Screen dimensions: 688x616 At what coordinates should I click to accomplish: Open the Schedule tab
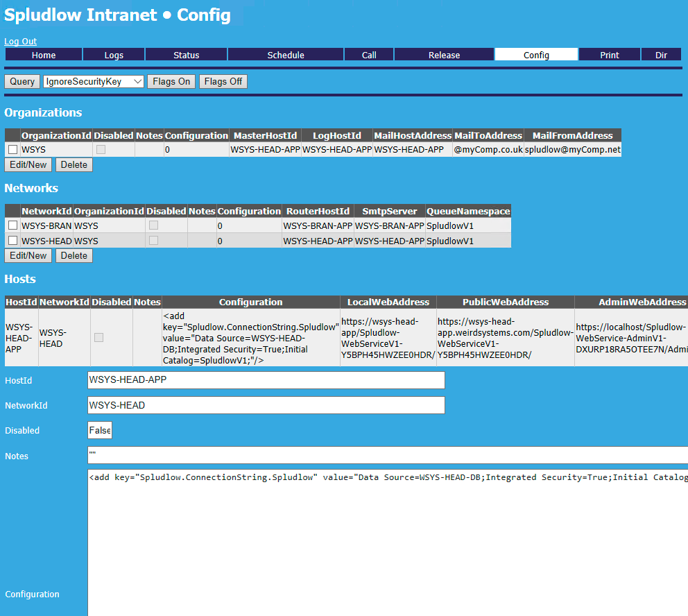click(286, 55)
